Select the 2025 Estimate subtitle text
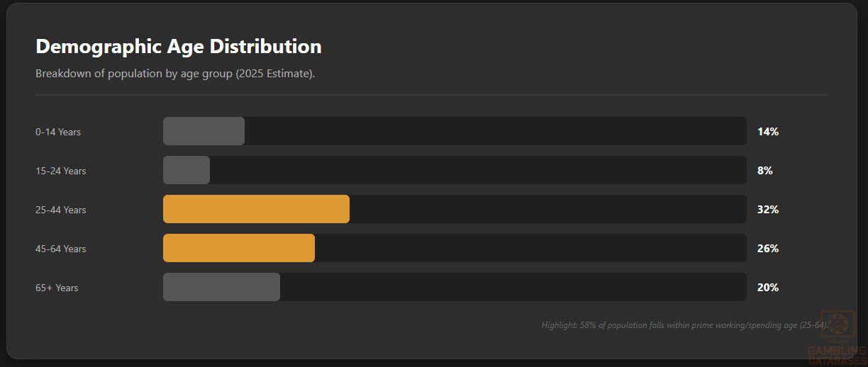The image size is (868, 367). [x=175, y=74]
